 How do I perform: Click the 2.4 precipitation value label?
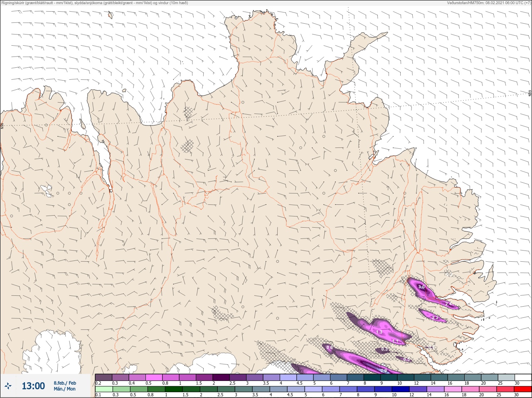[x=449, y=304]
